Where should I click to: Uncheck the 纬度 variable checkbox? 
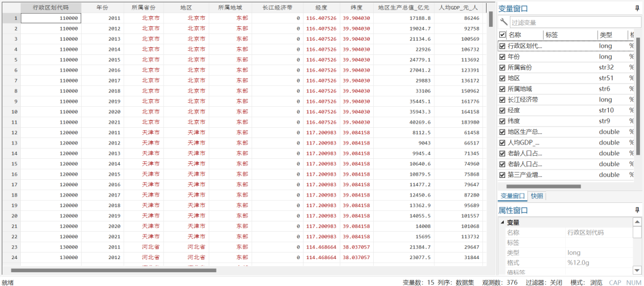(502, 121)
